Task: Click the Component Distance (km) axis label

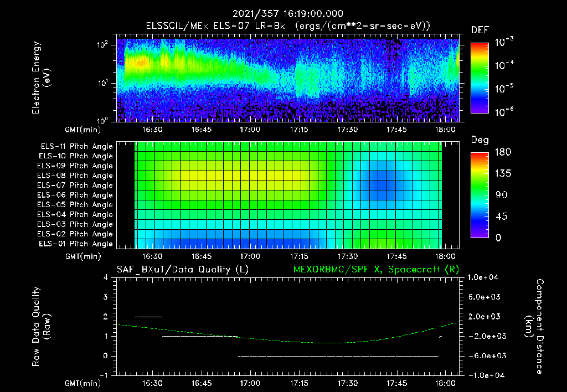Action: (x=534, y=327)
